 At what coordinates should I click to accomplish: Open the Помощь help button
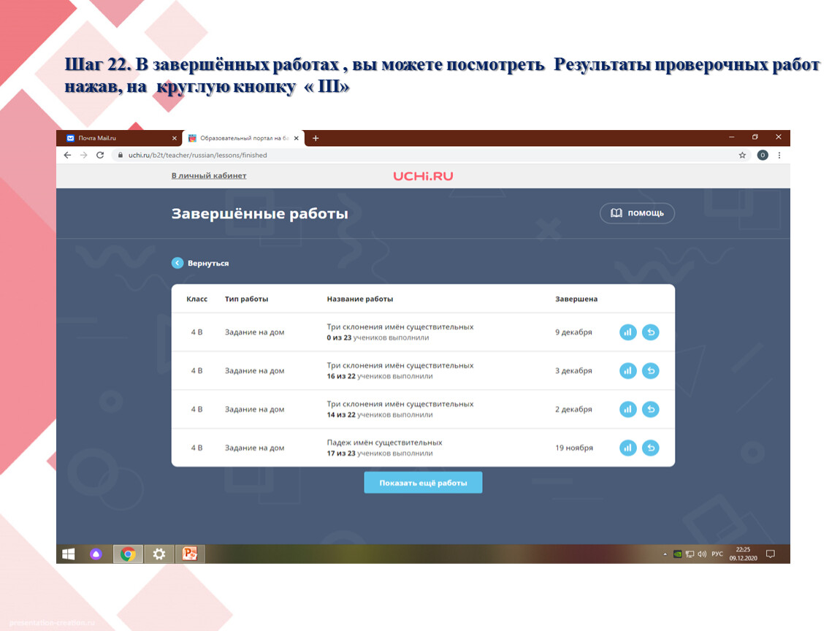(637, 213)
